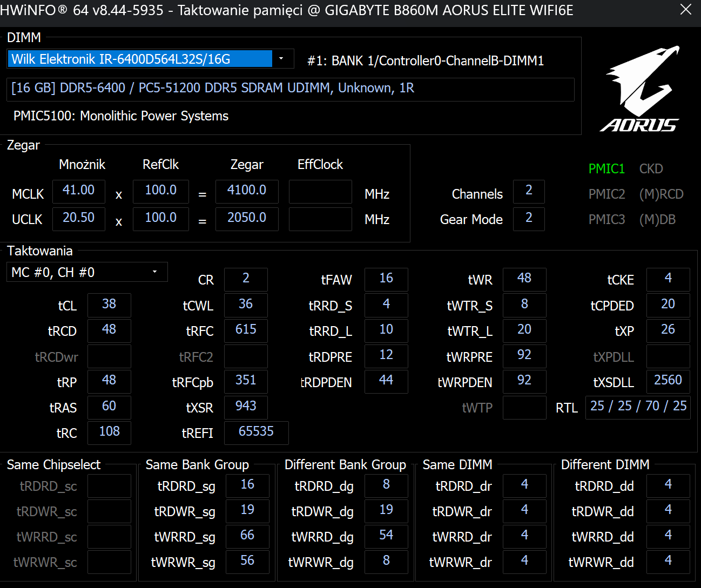Viewport: 701px width, 588px height.
Task: Click the DDR5-6400 module description field
Action: tap(291, 89)
